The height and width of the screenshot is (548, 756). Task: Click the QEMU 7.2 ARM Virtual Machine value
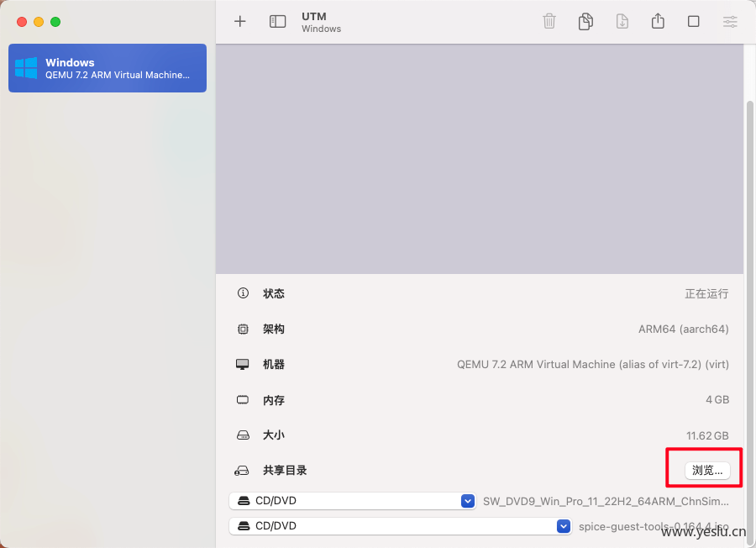tap(592, 364)
